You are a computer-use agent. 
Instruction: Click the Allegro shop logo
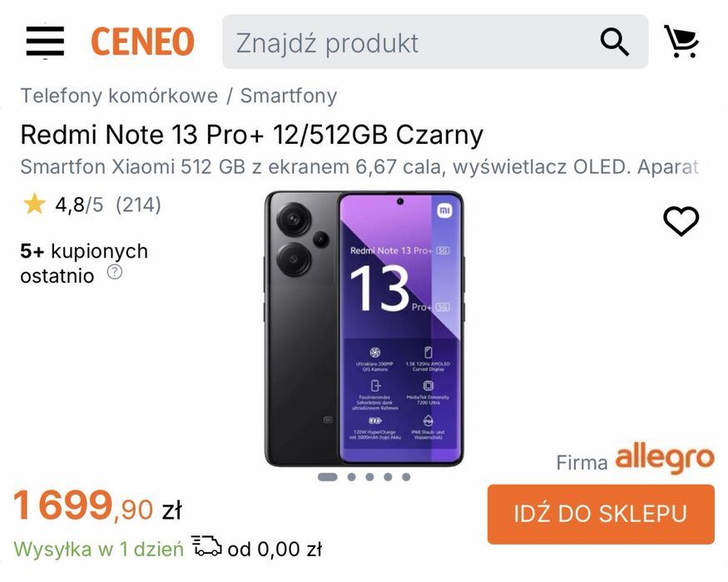pyautogui.click(x=664, y=458)
